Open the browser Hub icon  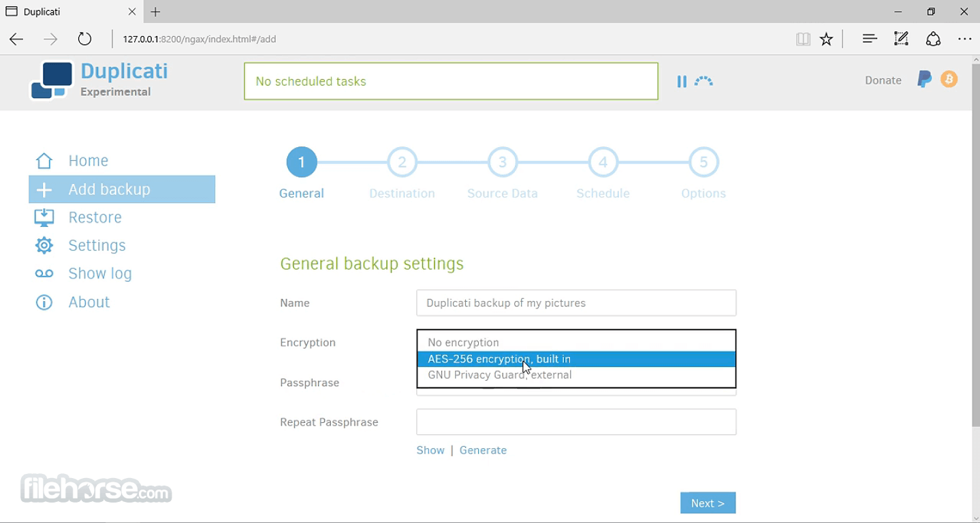click(870, 39)
